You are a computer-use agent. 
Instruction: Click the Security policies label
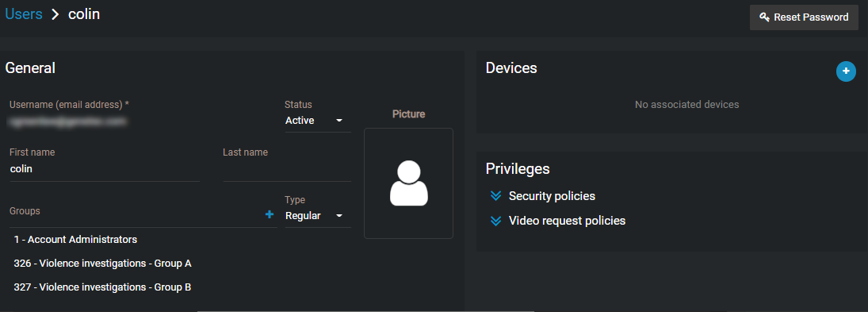552,196
